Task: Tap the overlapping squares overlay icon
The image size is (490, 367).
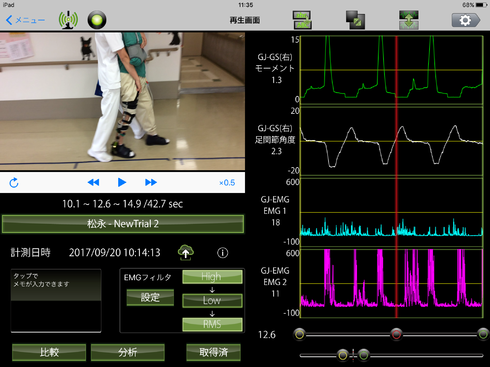Action: coord(355,20)
